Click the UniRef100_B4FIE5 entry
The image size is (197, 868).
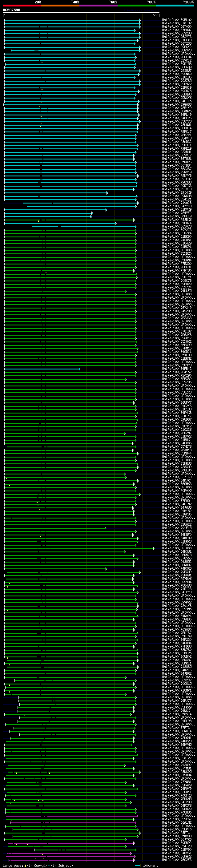pyautogui.click(x=177, y=101)
